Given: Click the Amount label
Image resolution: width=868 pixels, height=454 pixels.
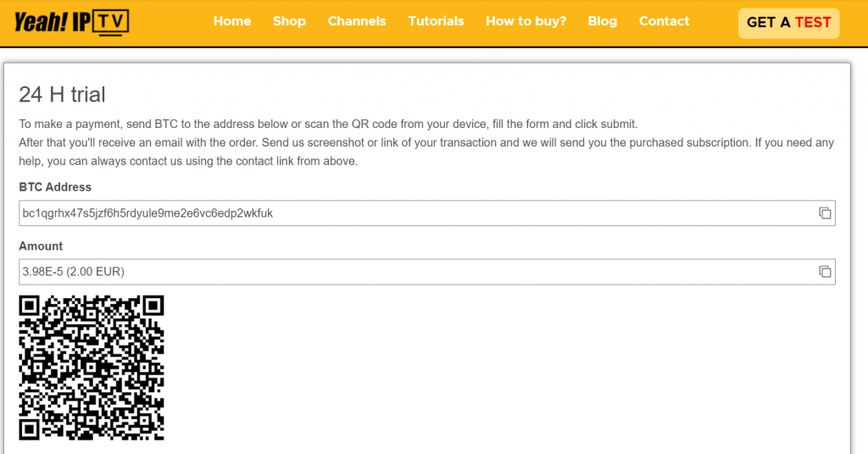Looking at the screenshot, I should (41, 246).
